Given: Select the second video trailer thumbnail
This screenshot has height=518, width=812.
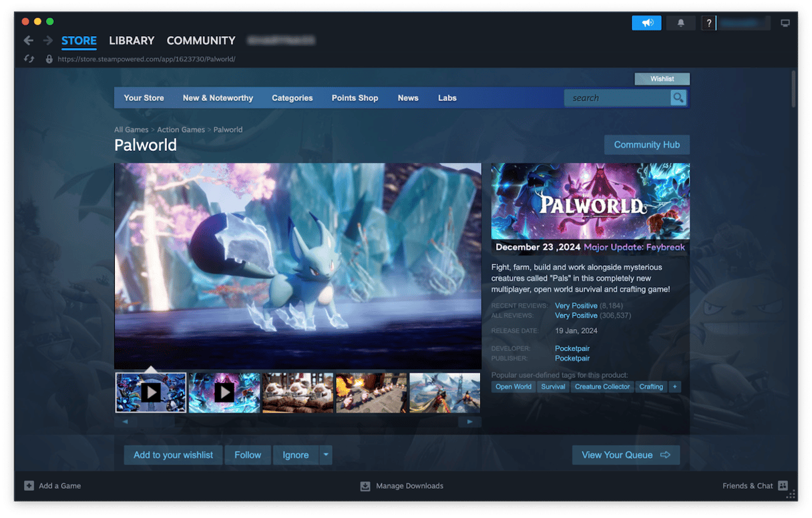Looking at the screenshot, I should tap(224, 393).
